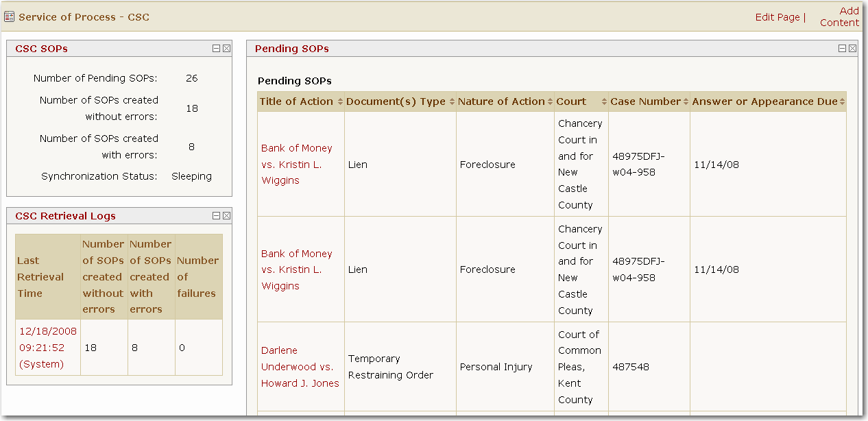Close the Pending SOPs panel
Image resolution: width=868 pixels, height=421 pixels.
pyautogui.click(x=852, y=49)
